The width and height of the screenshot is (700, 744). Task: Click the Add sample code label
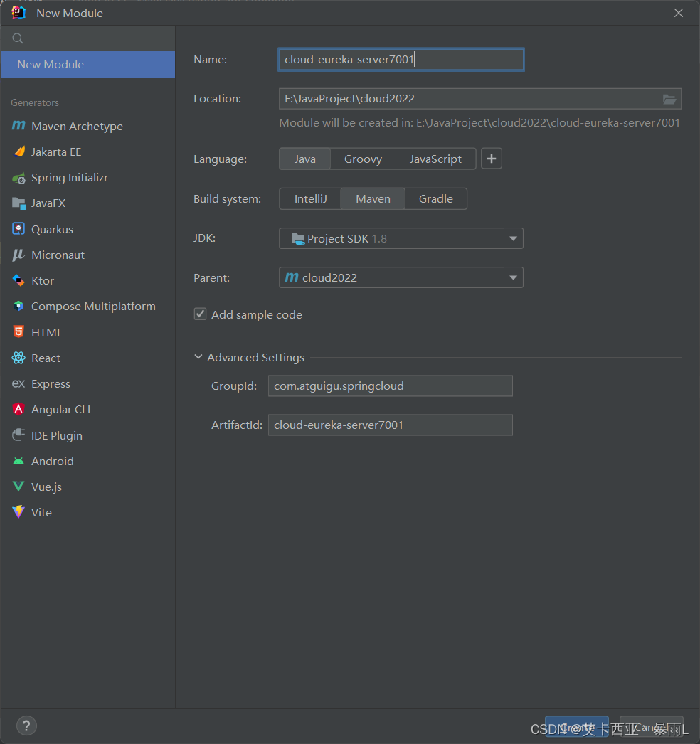256,314
